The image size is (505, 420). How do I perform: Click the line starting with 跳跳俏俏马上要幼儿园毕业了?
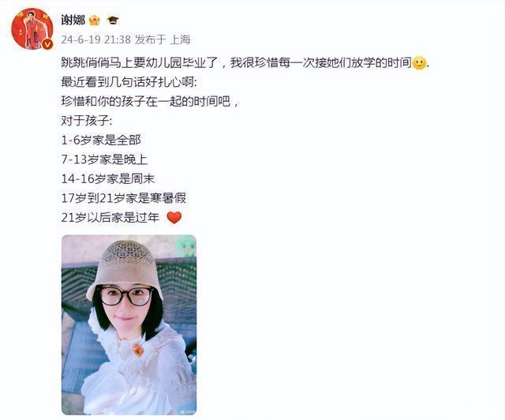point(245,63)
